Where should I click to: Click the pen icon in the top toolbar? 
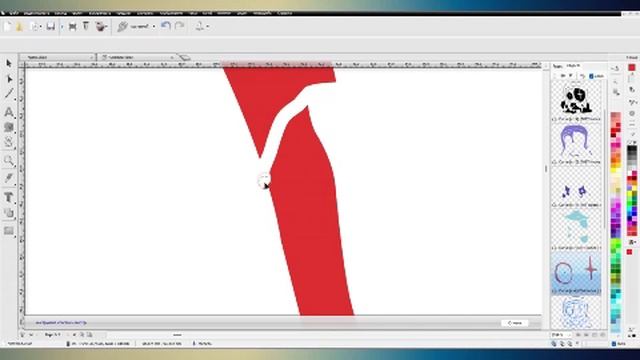[122, 27]
